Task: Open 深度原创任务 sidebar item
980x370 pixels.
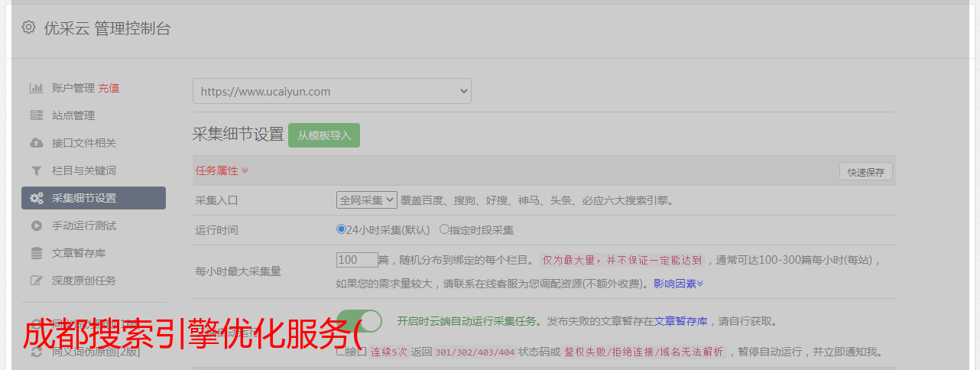Action: tap(84, 281)
